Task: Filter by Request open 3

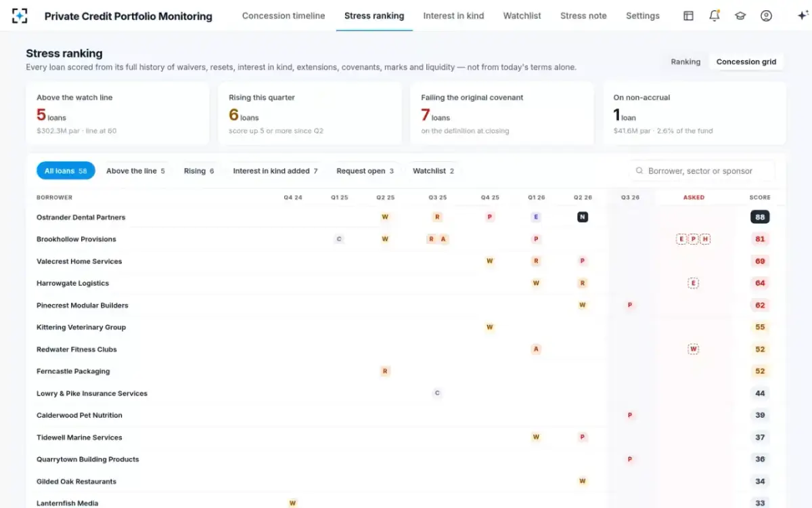Action: click(365, 171)
